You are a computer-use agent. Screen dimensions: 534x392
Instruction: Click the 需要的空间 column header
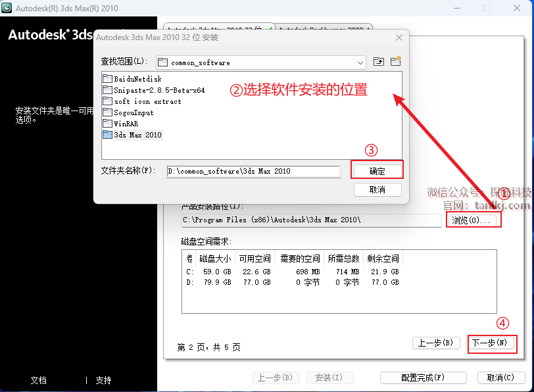click(300, 259)
